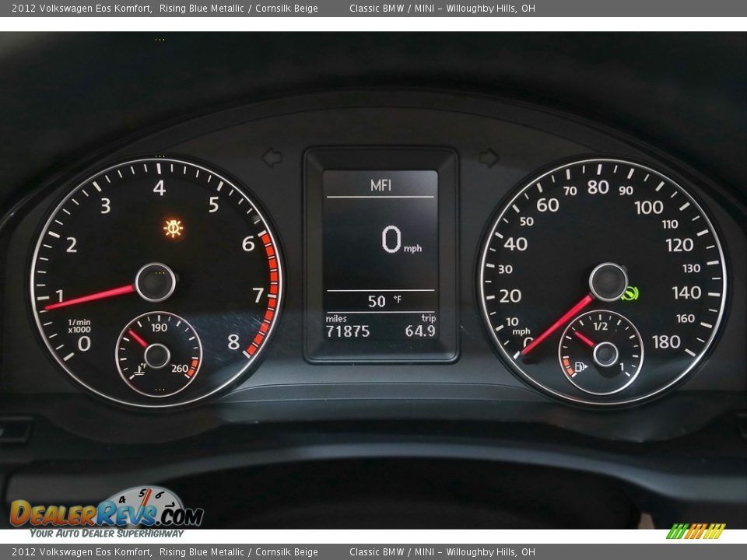Click the 'miles' label on display
The width and height of the screenshot is (747, 560).
pyautogui.click(x=336, y=319)
